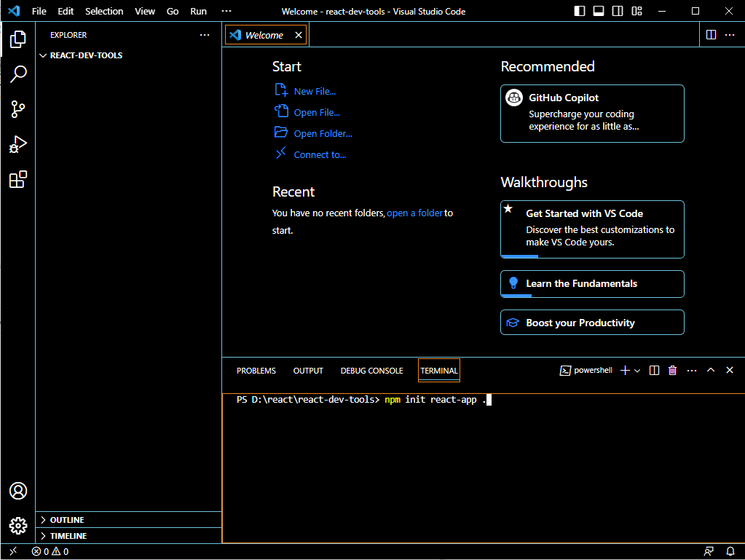Maximize the panel with up chevron
Viewport: 745px width, 560px height.
pos(711,370)
